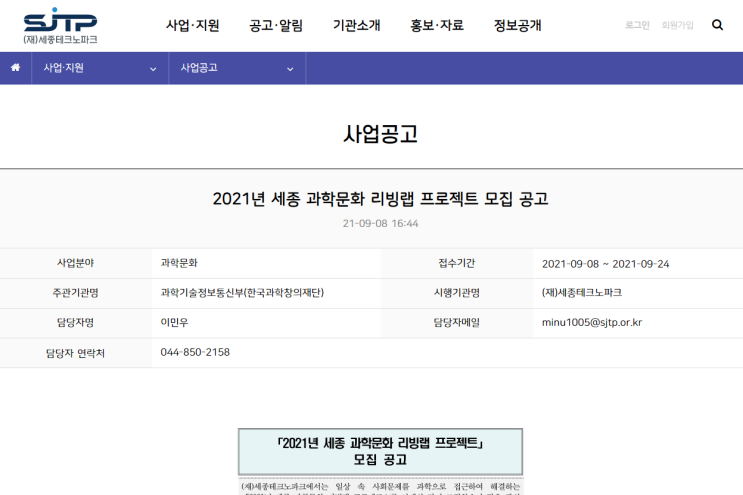743x495 pixels.
Task: Click the 담당자 연락처 label cell
Action: [x=76, y=353]
